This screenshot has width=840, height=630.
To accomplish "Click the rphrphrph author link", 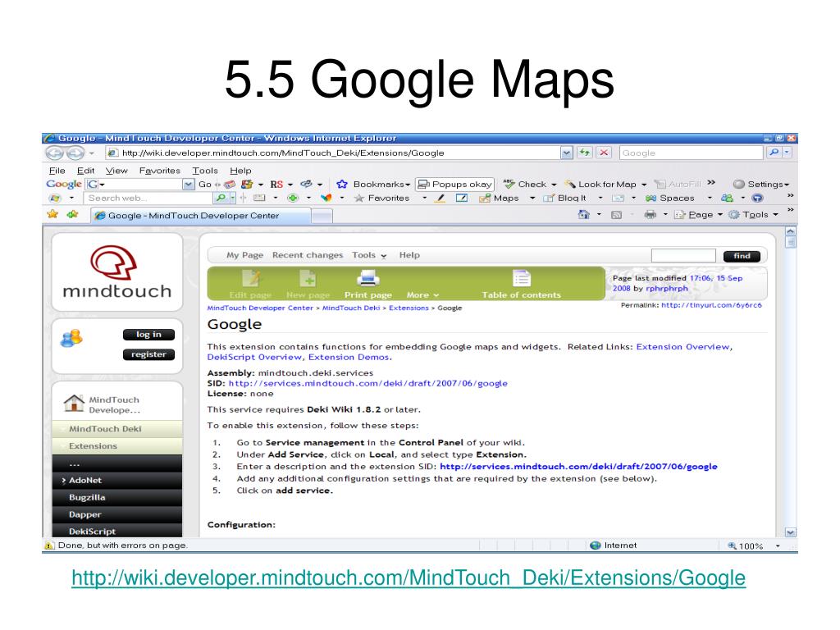I will tap(666, 288).
